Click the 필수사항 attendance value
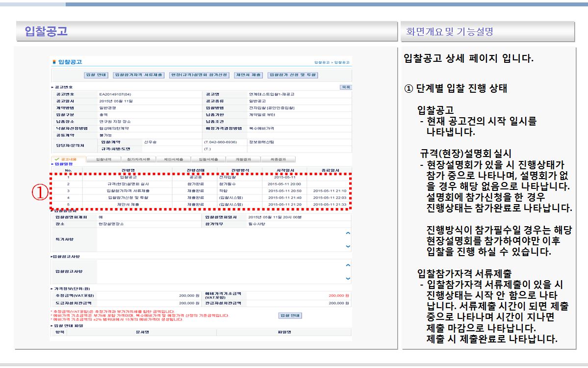The width and height of the screenshot is (588, 368). pos(256,224)
